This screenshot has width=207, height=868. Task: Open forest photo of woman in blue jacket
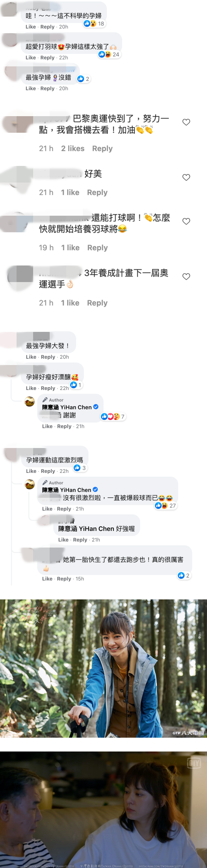103,668
